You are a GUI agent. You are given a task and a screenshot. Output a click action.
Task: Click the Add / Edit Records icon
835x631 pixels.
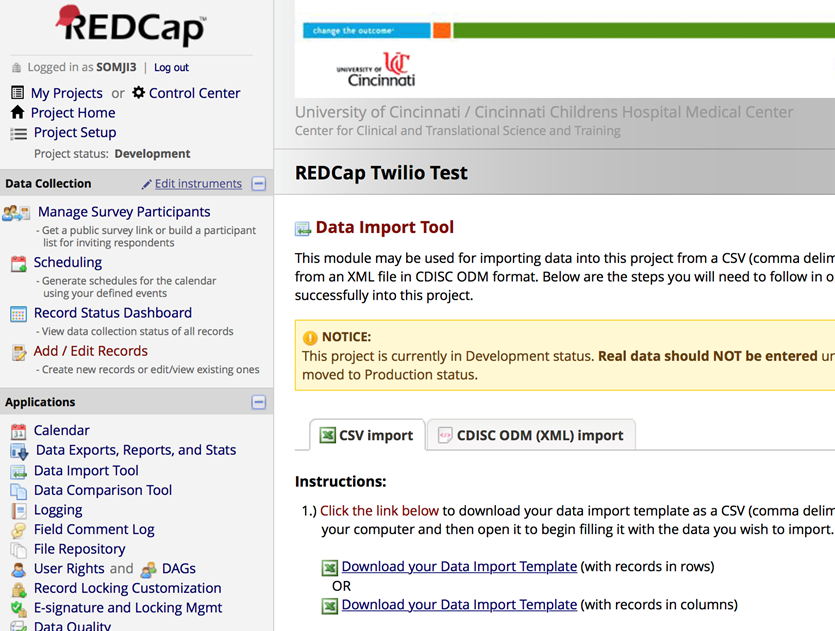point(19,352)
